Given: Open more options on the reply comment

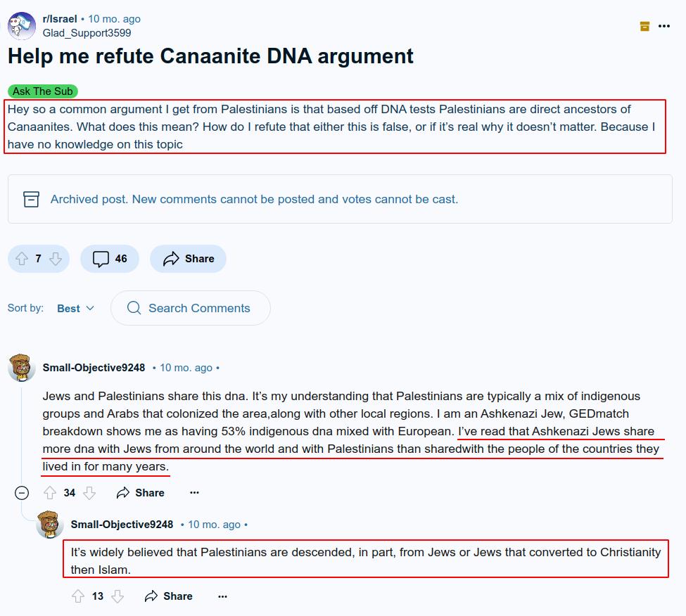Looking at the screenshot, I should click(222, 596).
